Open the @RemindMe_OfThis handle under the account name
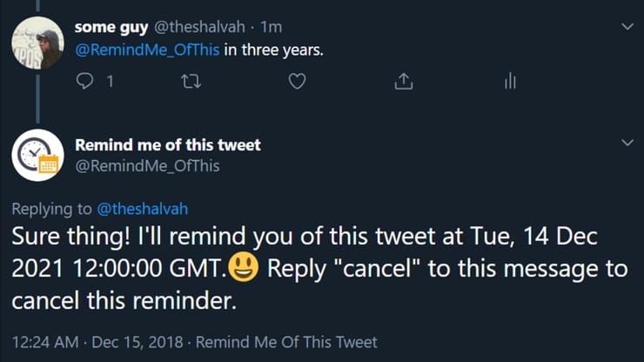 [147, 165]
